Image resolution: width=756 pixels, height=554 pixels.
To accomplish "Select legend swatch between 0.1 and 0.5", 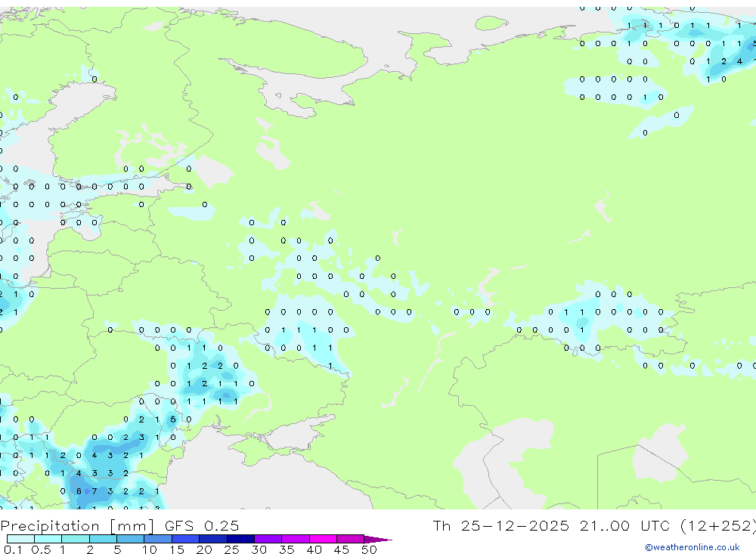I will pos(20,539).
